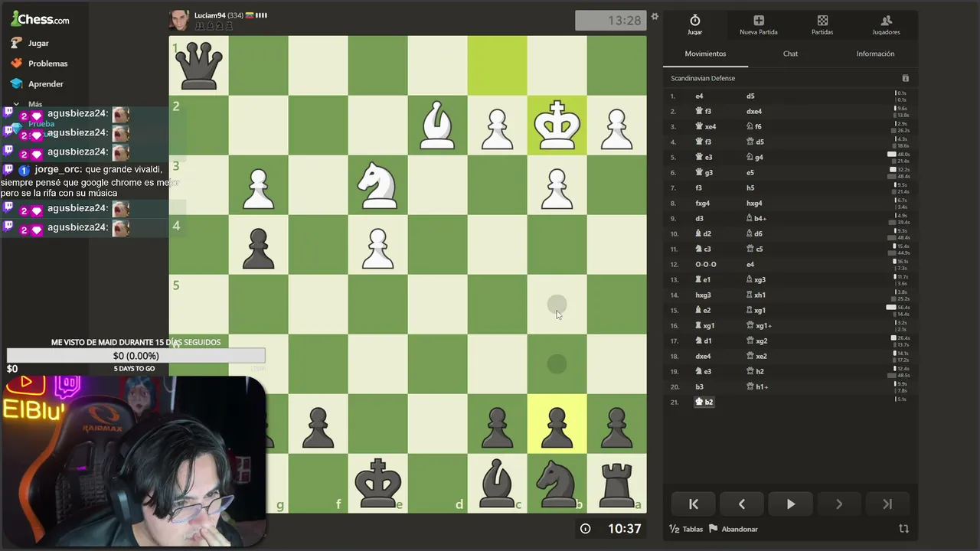This screenshot has width=980, height=551.
Task: Select the white bishop next to the king
Action: click(x=437, y=126)
